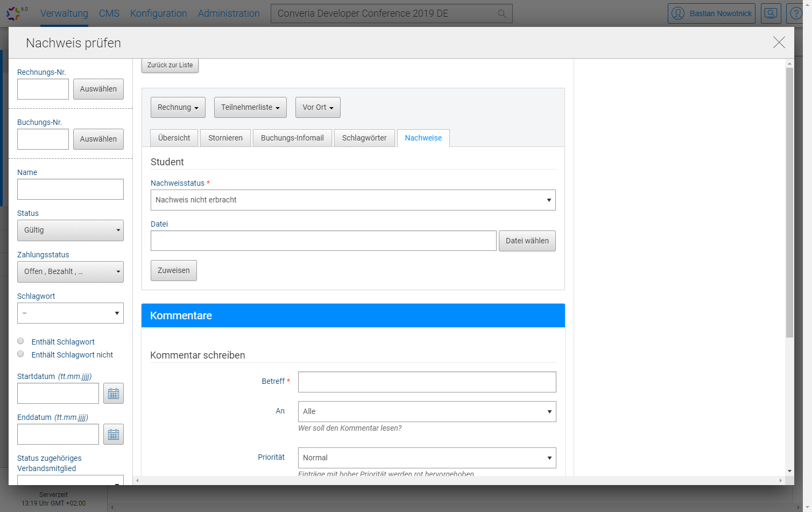This screenshot has width=812, height=512.
Task: Click the Zuweisen button
Action: point(173,271)
